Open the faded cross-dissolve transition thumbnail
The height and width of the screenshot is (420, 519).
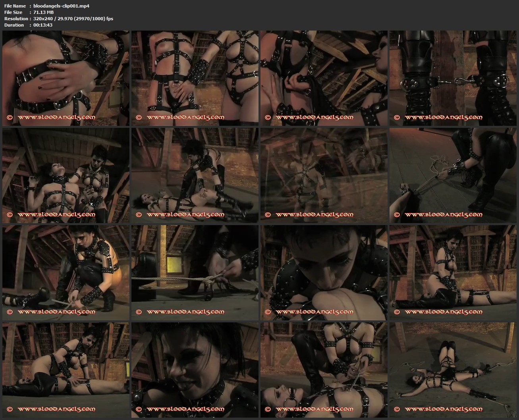[324, 175]
